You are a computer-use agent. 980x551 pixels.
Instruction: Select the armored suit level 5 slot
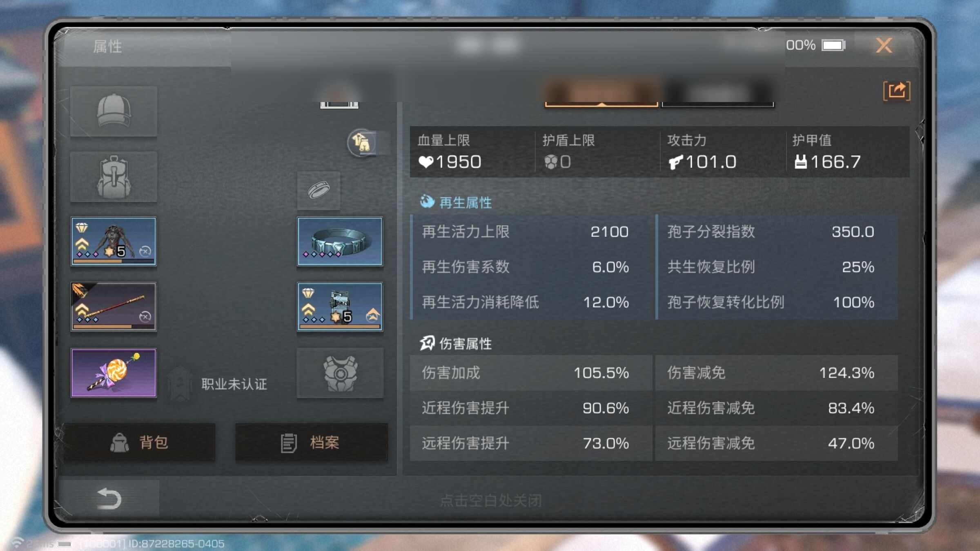114,241
